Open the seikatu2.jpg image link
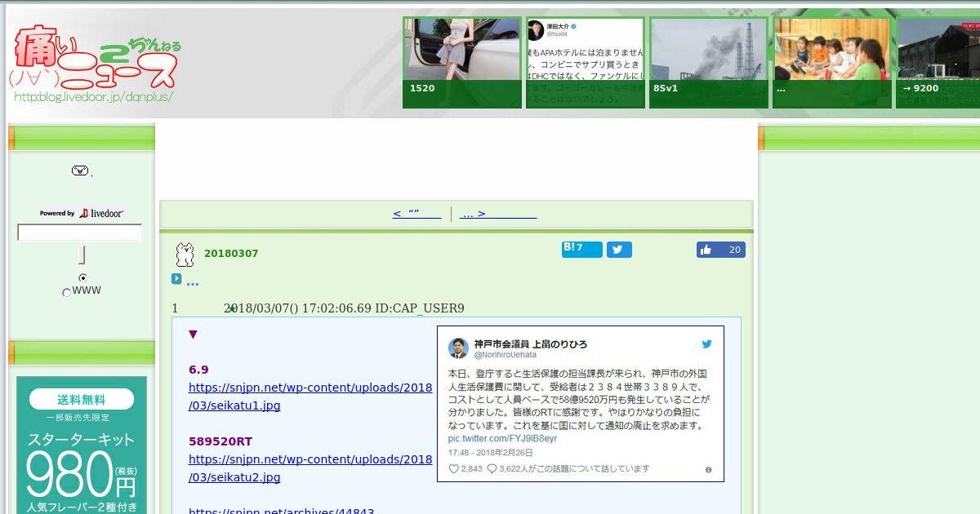 point(310,468)
